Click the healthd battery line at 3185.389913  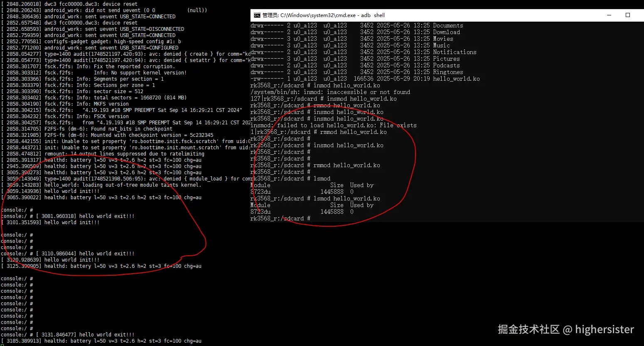click(x=101, y=341)
